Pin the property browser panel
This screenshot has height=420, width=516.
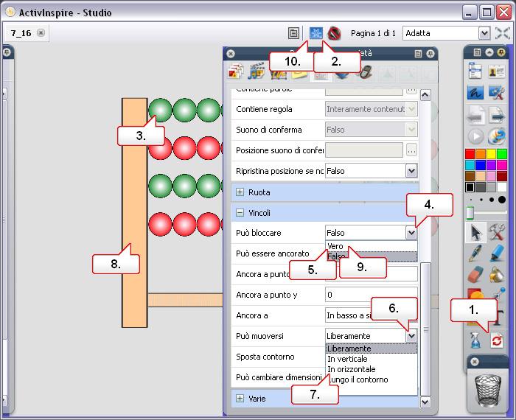tap(430, 53)
